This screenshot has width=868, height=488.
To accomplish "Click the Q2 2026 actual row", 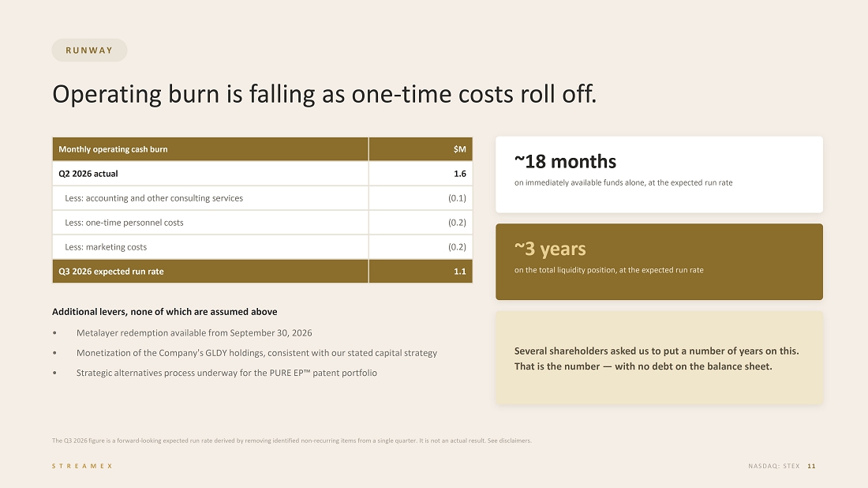I will [263, 174].
